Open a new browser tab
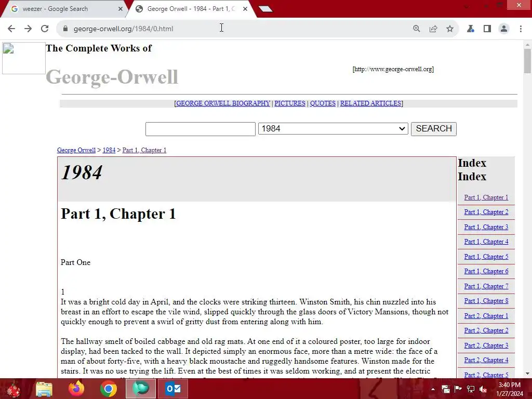The image size is (532, 399). coord(265,9)
